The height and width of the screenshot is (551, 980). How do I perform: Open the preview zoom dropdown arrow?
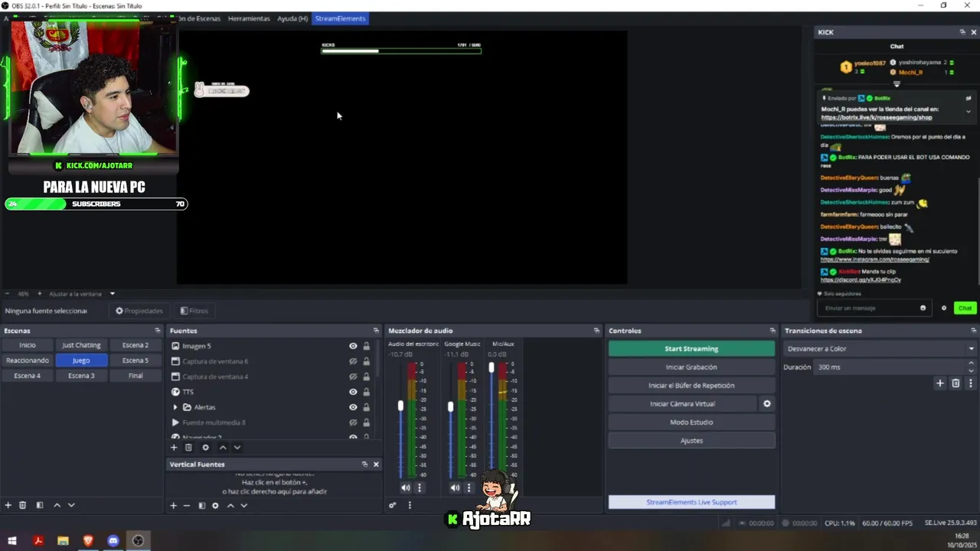(113, 294)
